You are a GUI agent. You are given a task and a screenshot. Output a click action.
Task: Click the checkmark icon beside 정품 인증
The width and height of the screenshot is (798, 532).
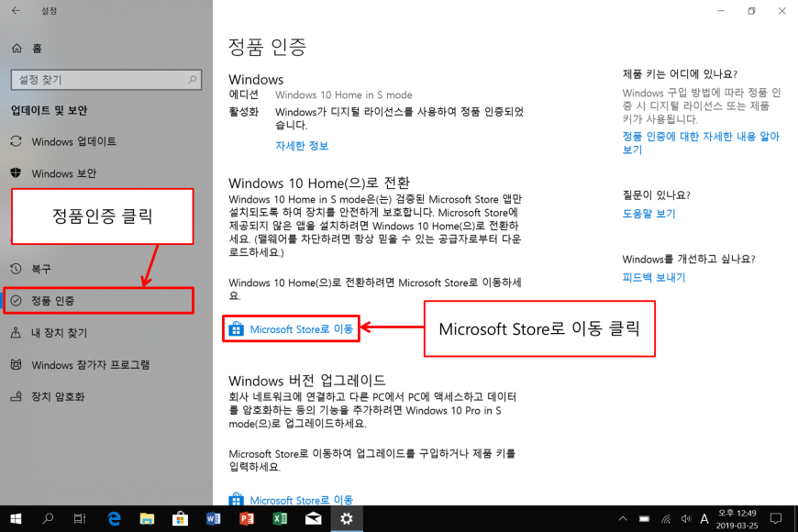(x=17, y=301)
